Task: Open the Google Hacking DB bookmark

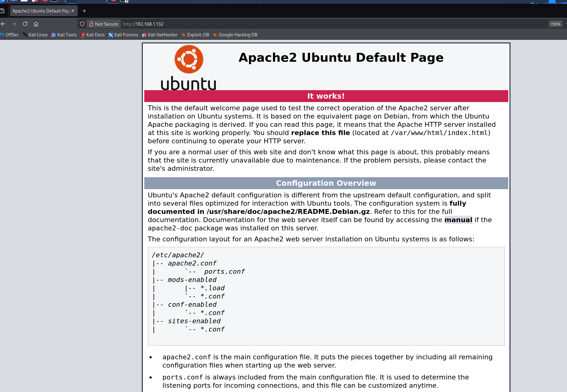Action: tap(235, 35)
